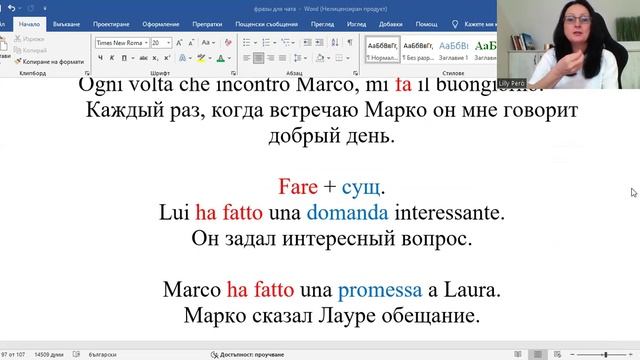Toggle italic (К) formatting

pos(111,58)
